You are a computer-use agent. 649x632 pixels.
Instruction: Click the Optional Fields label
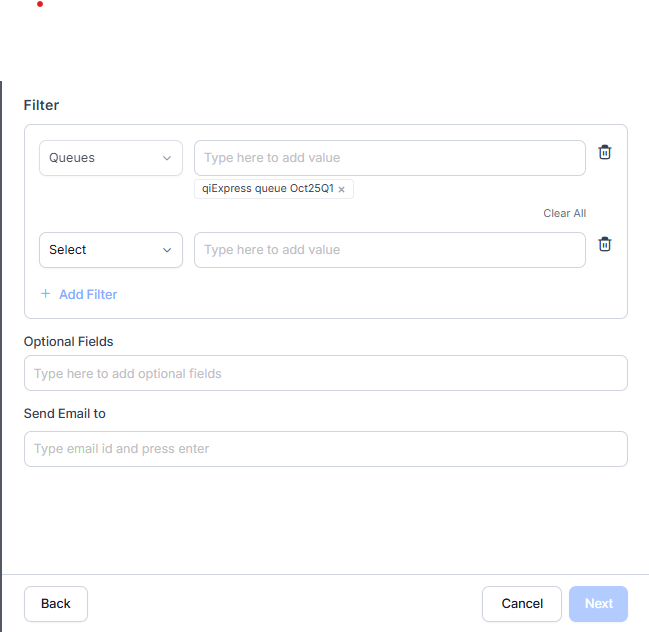point(69,341)
